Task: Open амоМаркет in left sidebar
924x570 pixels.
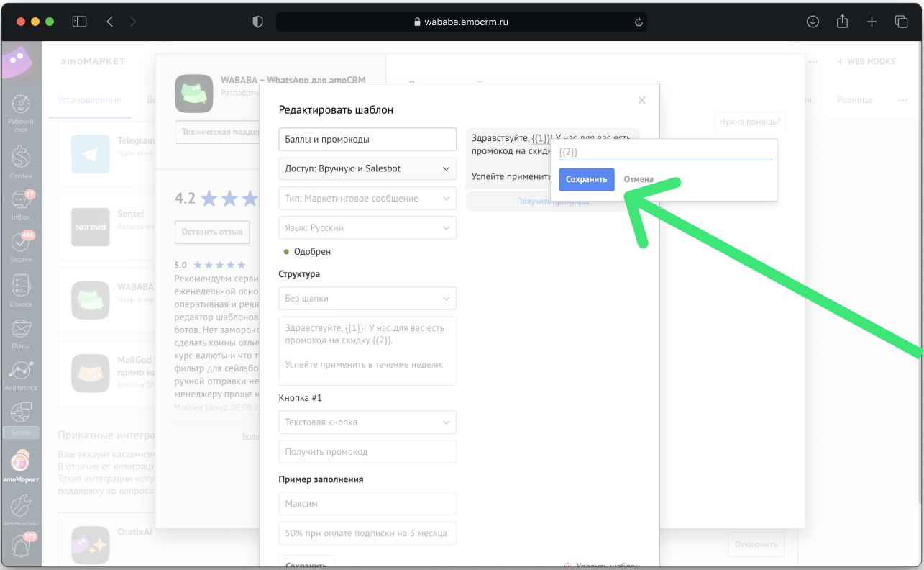Action: [x=21, y=466]
